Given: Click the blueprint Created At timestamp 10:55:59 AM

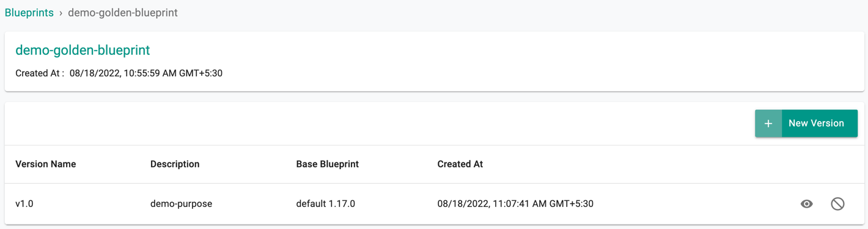Looking at the screenshot, I should tap(146, 73).
